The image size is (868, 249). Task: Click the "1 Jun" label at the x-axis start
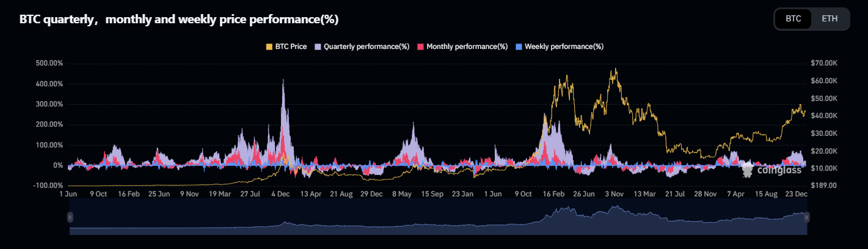click(68, 194)
